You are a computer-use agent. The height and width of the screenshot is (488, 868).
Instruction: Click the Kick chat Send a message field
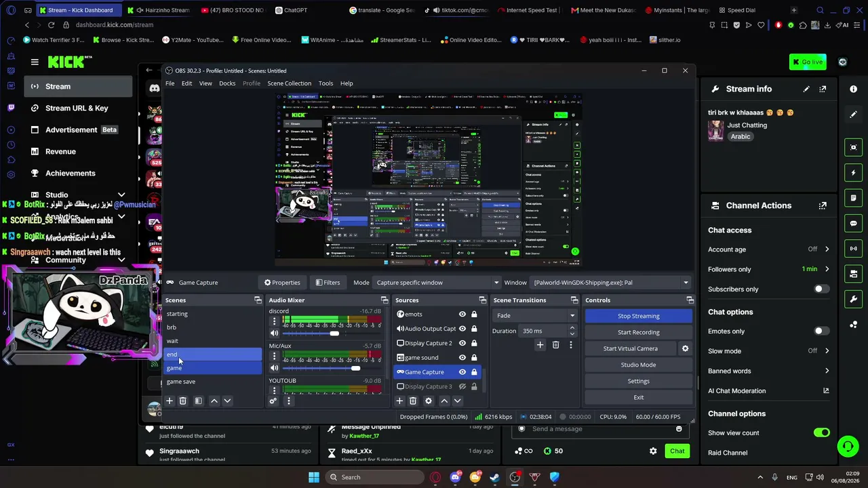pyautogui.click(x=600, y=428)
